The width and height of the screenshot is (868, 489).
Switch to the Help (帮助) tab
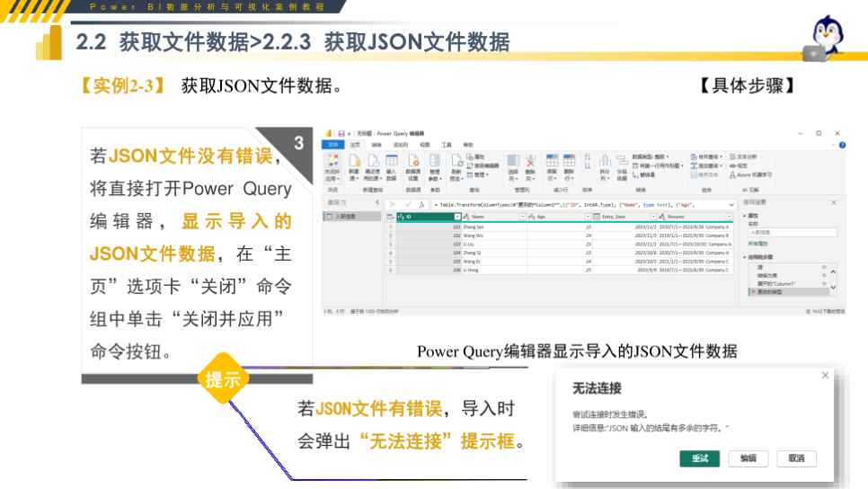[468, 145]
